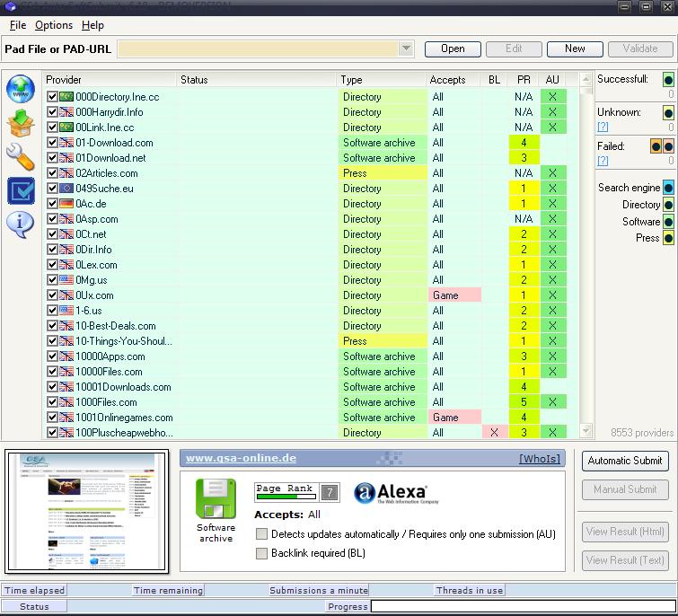Click the green download box sidebar icon

[x=21, y=123]
